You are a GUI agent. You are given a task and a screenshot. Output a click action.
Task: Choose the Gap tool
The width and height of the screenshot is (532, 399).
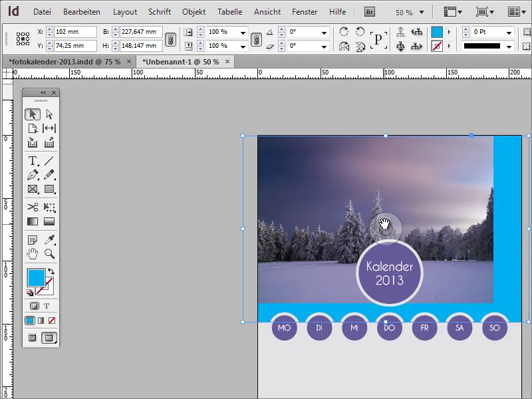[x=49, y=128]
